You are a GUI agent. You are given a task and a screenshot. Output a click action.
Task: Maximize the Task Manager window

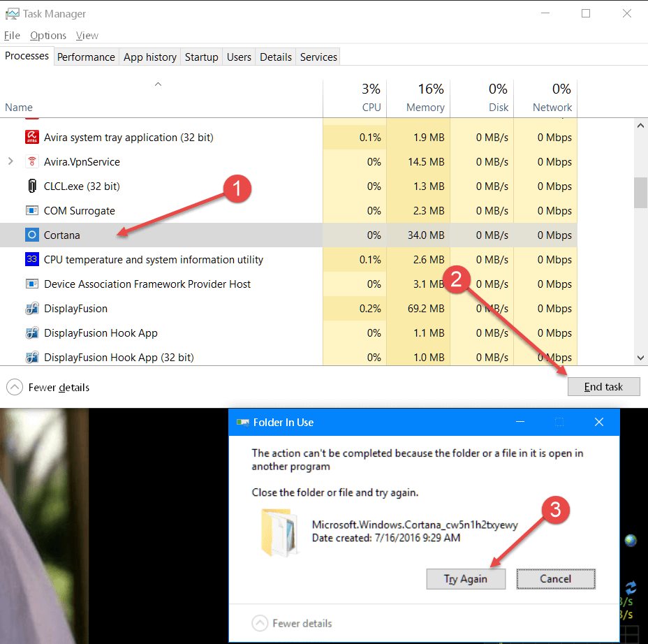click(x=586, y=14)
